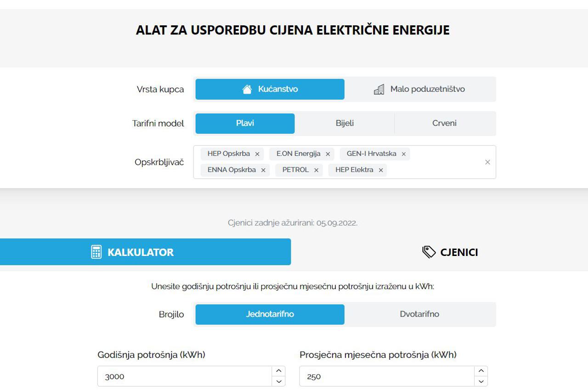588x392 pixels.
Task: Remove ENNA Opskrba supplier tag
Action: (263, 170)
